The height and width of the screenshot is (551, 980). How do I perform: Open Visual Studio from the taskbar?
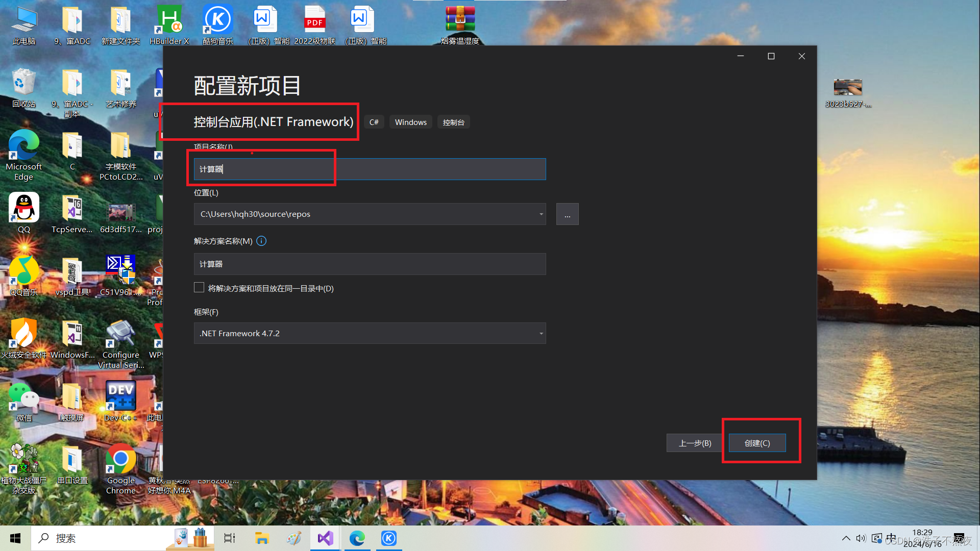click(x=325, y=538)
